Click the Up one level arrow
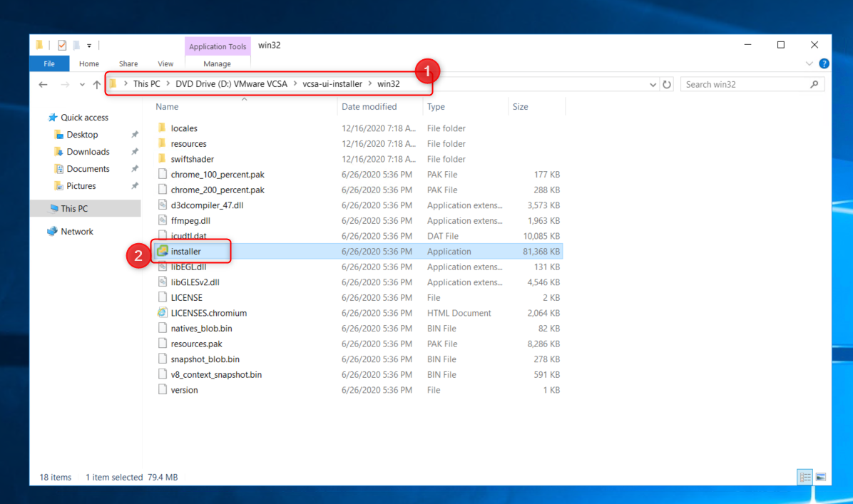The height and width of the screenshot is (504, 853). tap(97, 85)
